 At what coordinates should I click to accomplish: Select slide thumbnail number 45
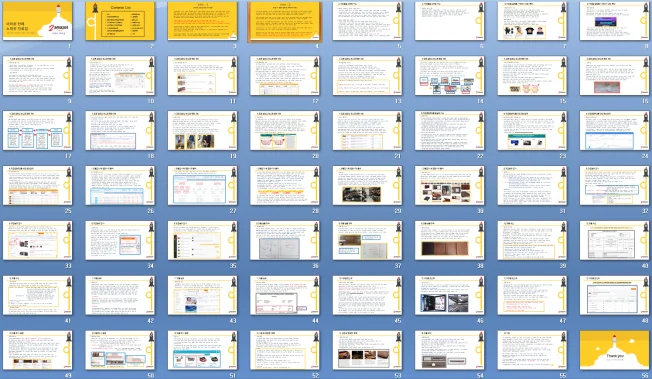(367, 295)
